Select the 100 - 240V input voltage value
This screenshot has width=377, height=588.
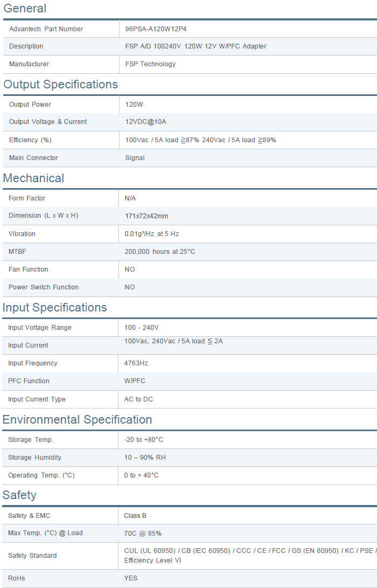pos(141,328)
